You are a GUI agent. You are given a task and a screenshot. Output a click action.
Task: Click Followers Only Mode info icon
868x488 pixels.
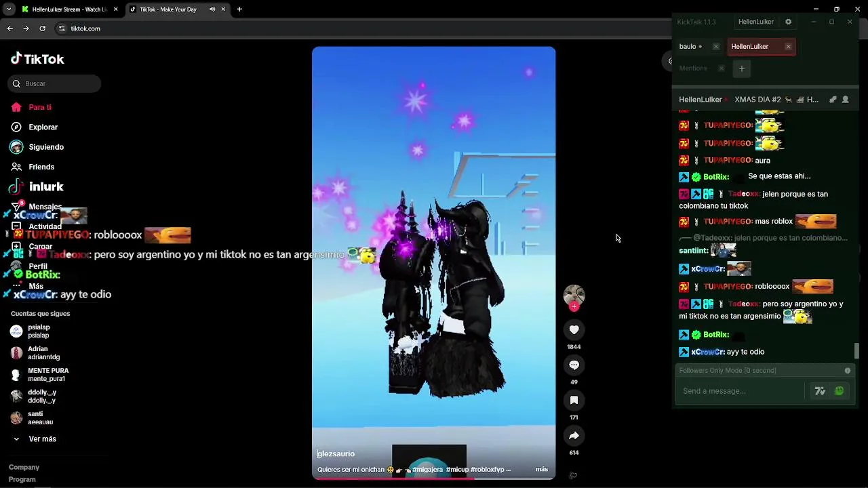point(848,371)
